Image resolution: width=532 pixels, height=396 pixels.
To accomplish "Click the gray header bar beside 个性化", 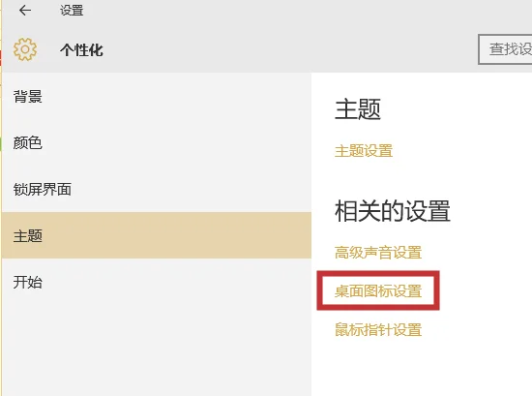I will coord(288,49).
